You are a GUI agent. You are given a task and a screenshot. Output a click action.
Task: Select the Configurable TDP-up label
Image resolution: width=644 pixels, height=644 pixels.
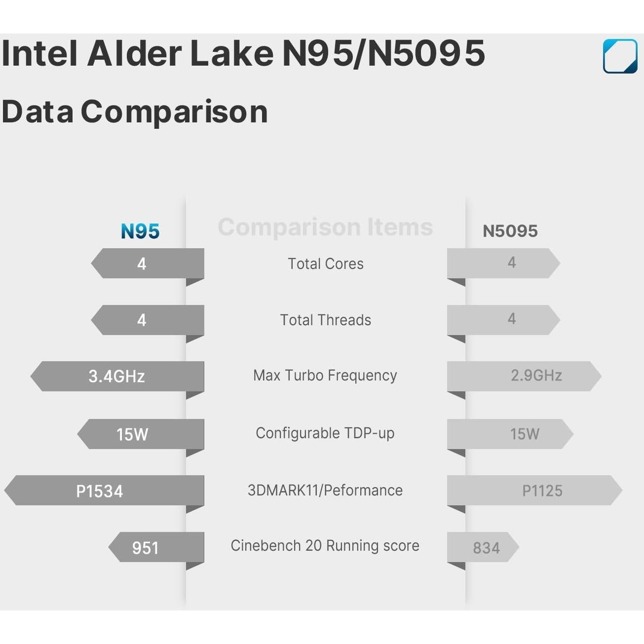325,433
